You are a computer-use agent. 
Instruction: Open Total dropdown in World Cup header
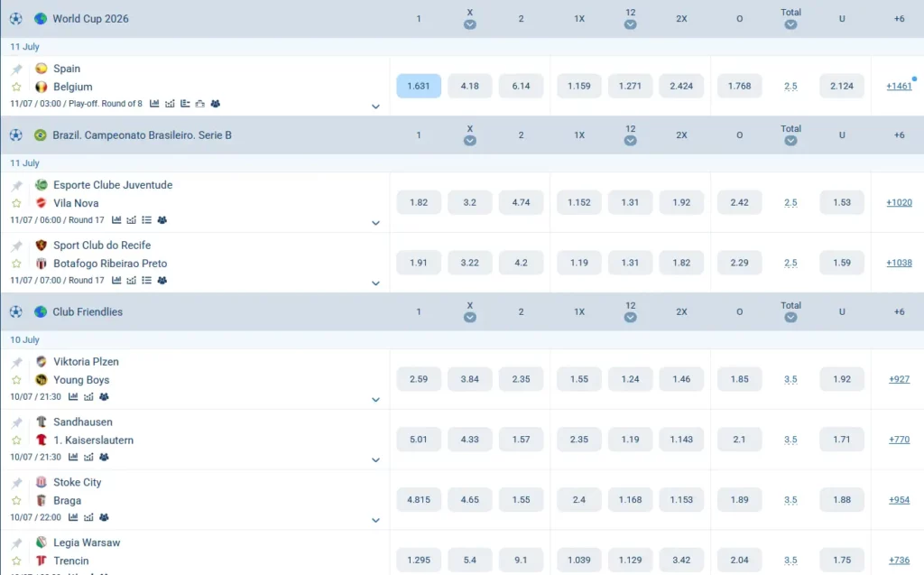coord(790,24)
